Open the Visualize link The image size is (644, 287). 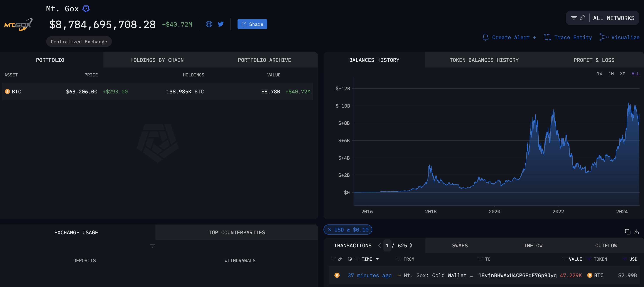[619, 37]
